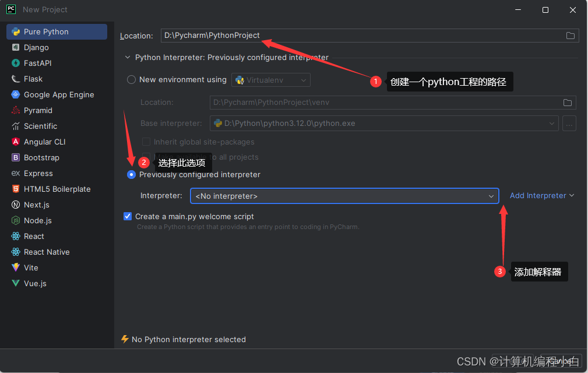The image size is (588, 373).
Task: Choose the Vue.js project icon
Action: pyautogui.click(x=15, y=283)
